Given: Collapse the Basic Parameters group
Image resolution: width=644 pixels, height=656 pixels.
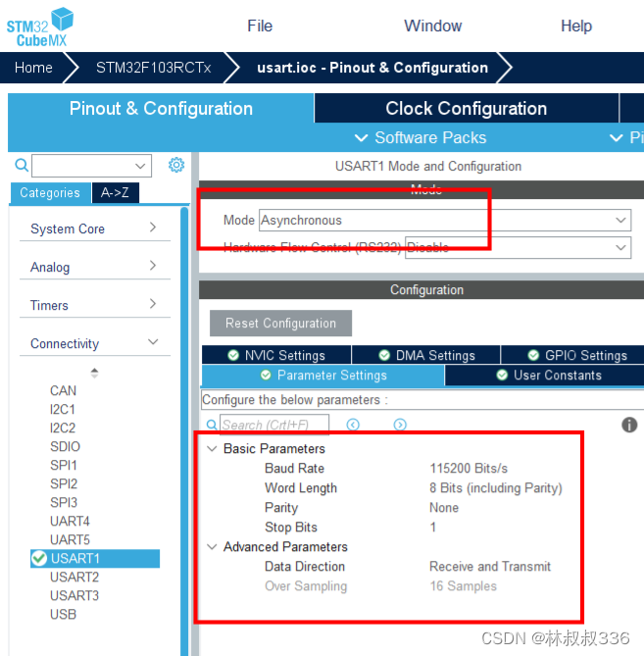Looking at the screenshot, I should pos(212,449).
